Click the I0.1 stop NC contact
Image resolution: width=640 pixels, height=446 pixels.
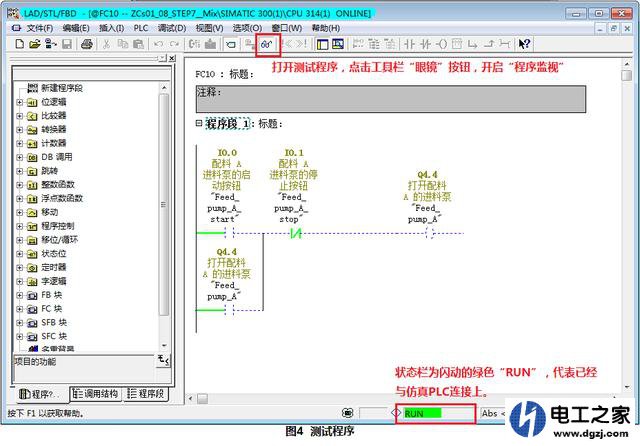(x=296, y=233)
